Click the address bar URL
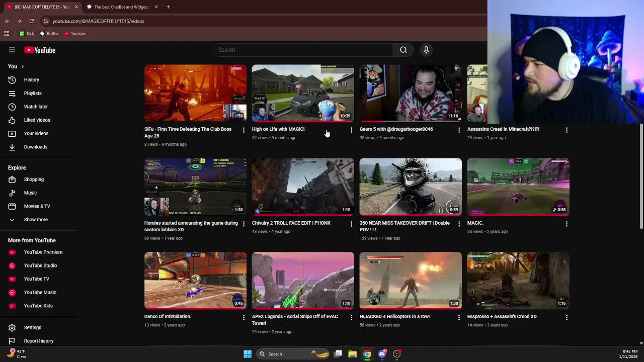This screenshot has width=644, height=362. coord(98,21)
